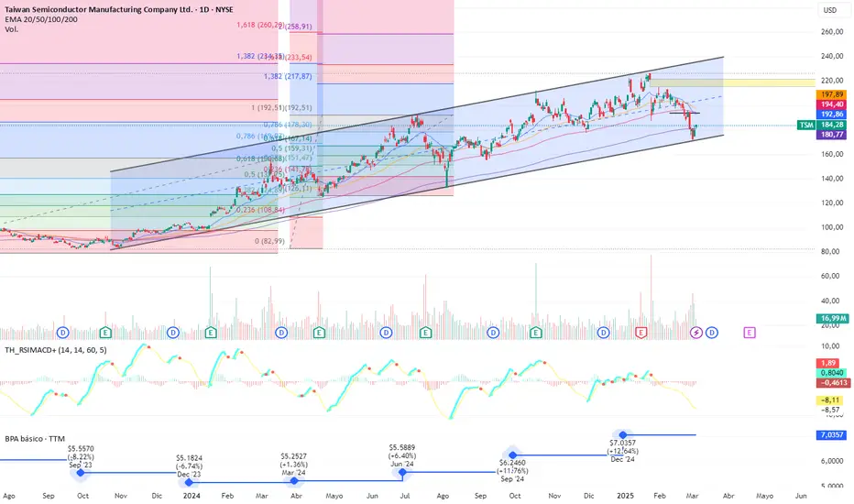Open the dividend marker near December 2023
This screenshot has width=854, height=504.
point(172,333)
